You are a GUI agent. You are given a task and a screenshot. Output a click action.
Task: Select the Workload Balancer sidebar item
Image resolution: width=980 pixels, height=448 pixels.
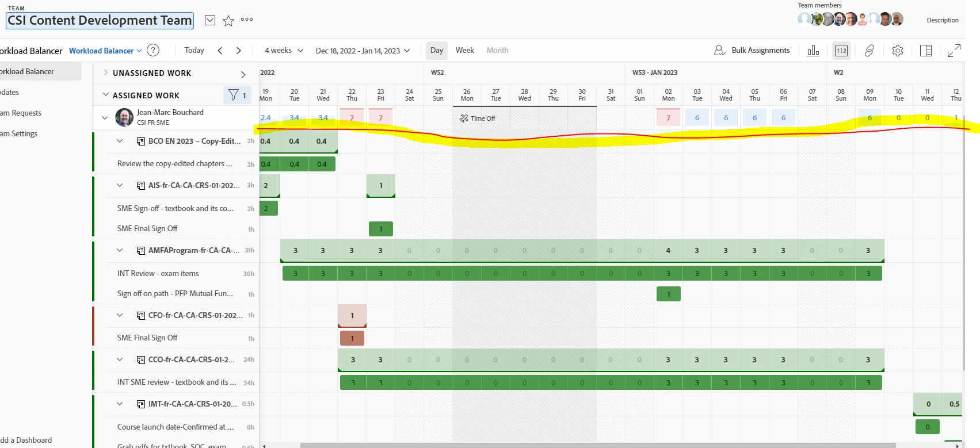40,72
